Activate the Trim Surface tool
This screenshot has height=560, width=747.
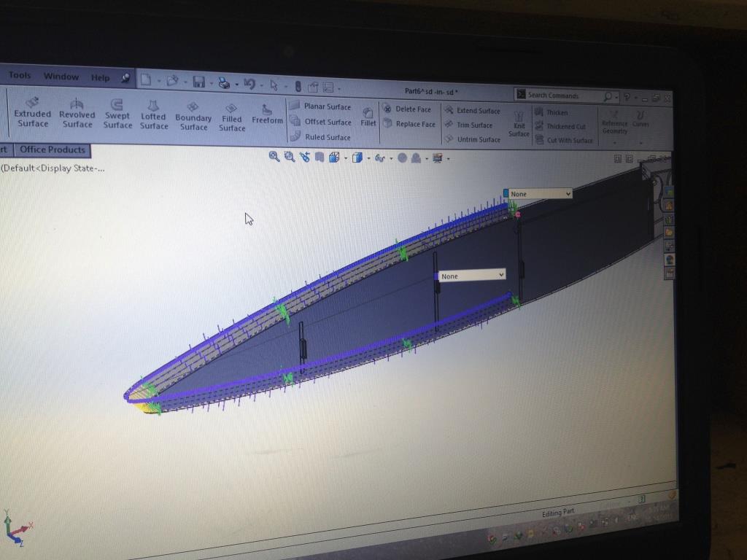pyautogui.click(x=468, y=125)
